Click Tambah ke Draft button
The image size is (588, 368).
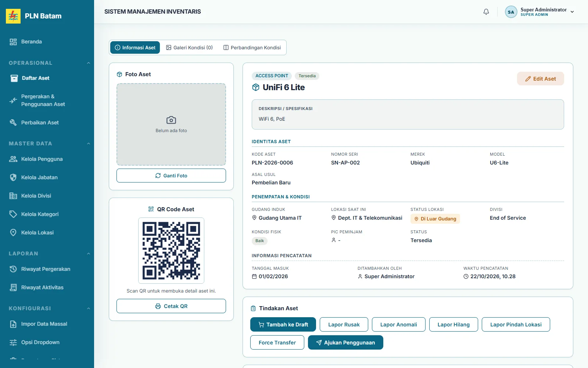(x=283, y=325)
